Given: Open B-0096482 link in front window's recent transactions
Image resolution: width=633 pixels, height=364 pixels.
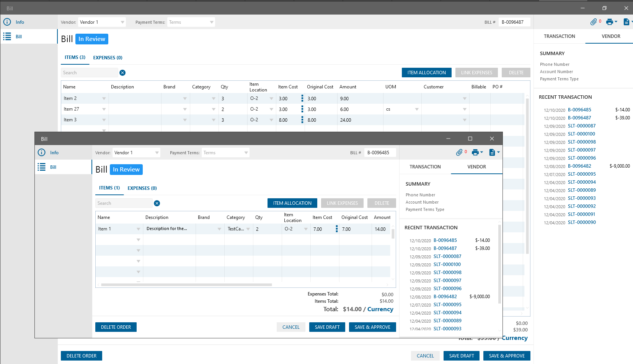Looking at the screenshot, I should click(x=445, y=297).
